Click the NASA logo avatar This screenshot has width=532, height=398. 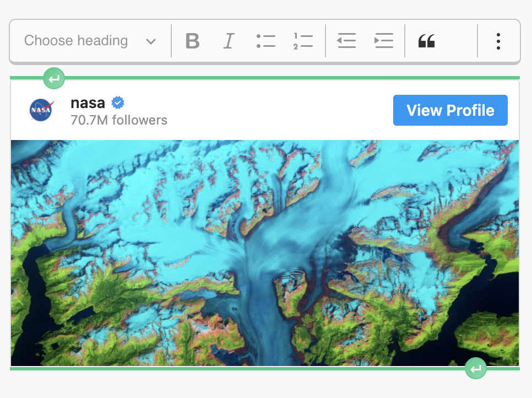click(x=40, y=110)
